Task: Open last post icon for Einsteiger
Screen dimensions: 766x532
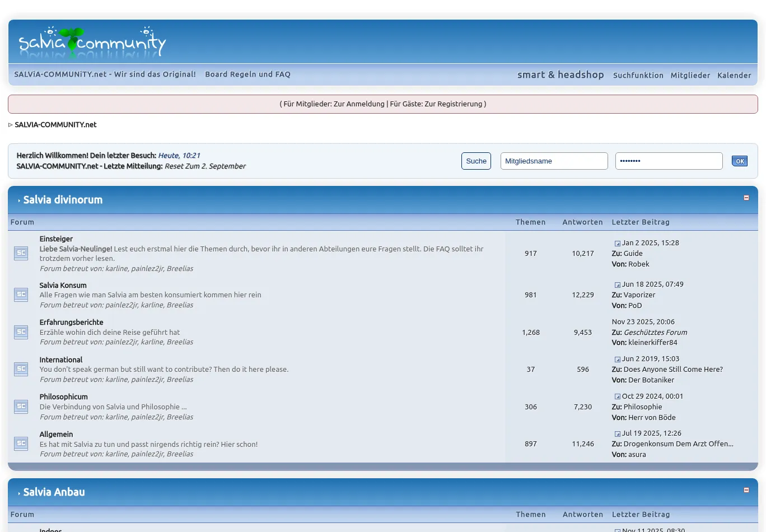Action: pos(617,244)
